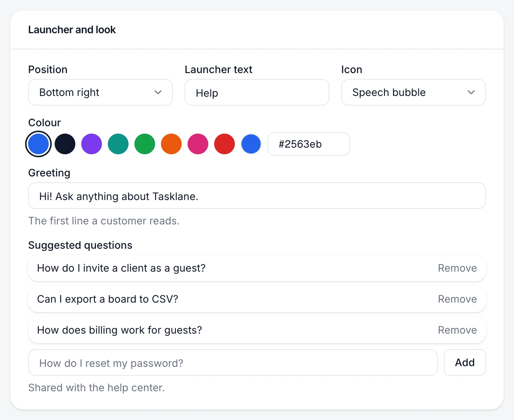Pick the green colour swatch

point(145,144)
